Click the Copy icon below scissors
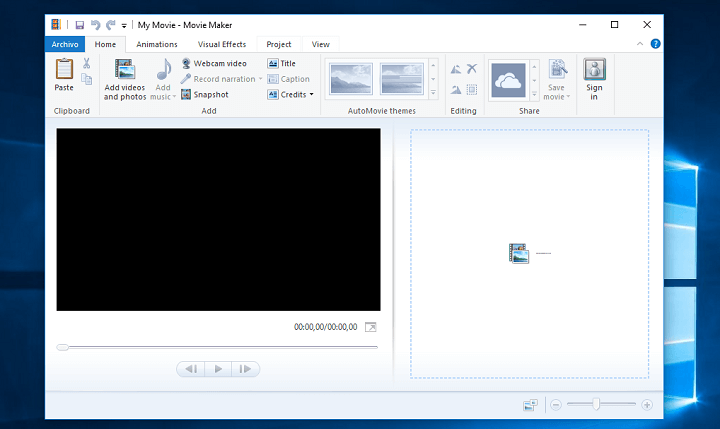 [86, 79]
